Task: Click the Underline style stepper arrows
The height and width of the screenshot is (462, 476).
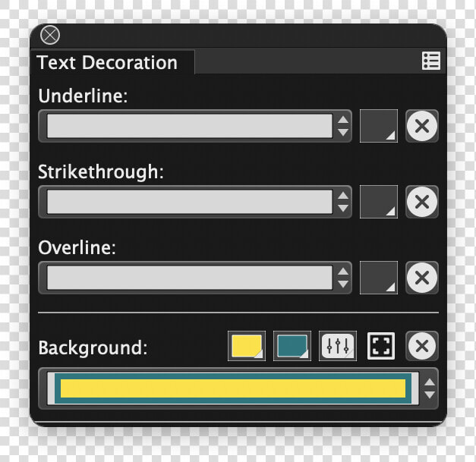Action: [343, 126]
